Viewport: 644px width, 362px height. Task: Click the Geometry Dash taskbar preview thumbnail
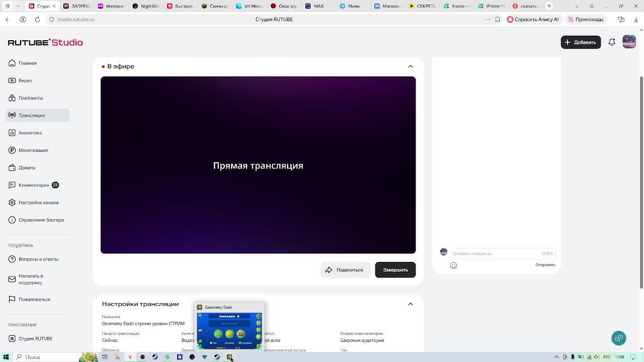pos(229,326)
